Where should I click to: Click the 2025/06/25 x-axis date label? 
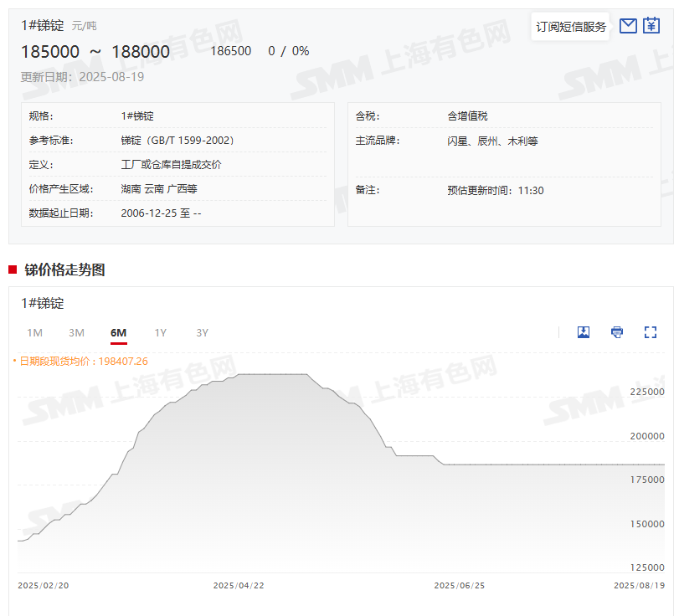[x=459, y=586]
